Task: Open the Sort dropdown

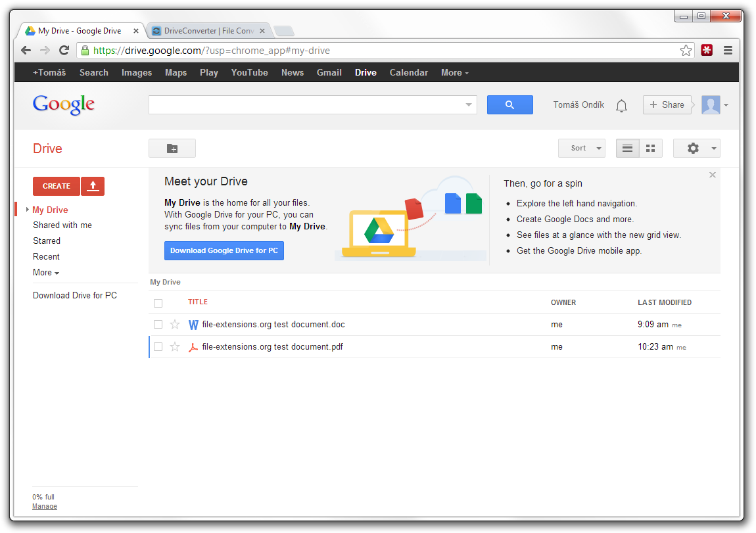Action: click(x=581, y=148)
